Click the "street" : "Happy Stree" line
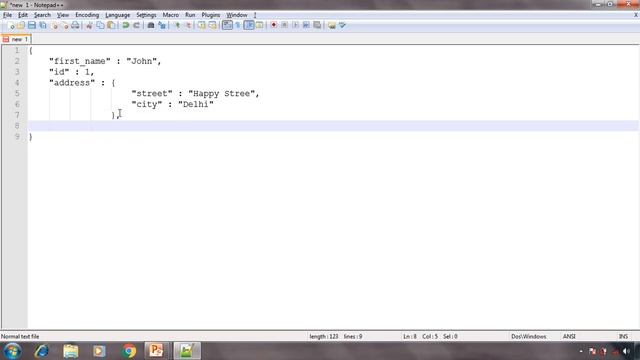Screen dimensions: 640x360 tap(195, 93)
